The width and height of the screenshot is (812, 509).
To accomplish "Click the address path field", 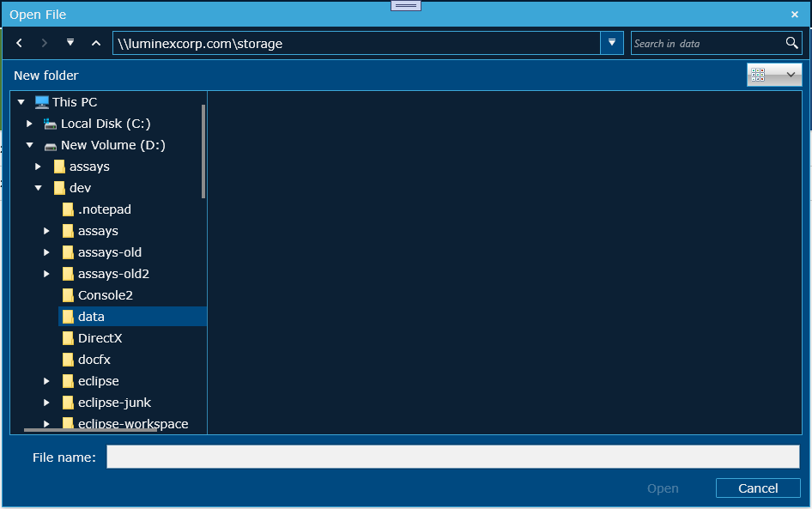I will tap(356, 43).
